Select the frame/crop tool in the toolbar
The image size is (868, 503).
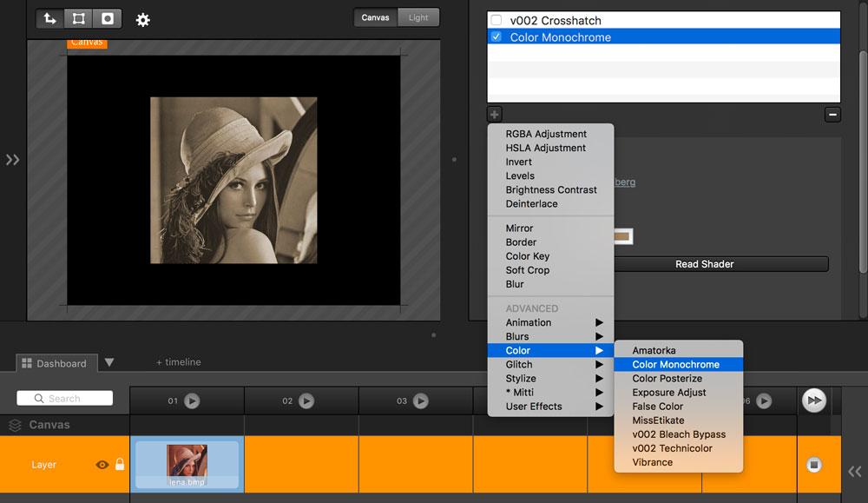tap(78, 17)
